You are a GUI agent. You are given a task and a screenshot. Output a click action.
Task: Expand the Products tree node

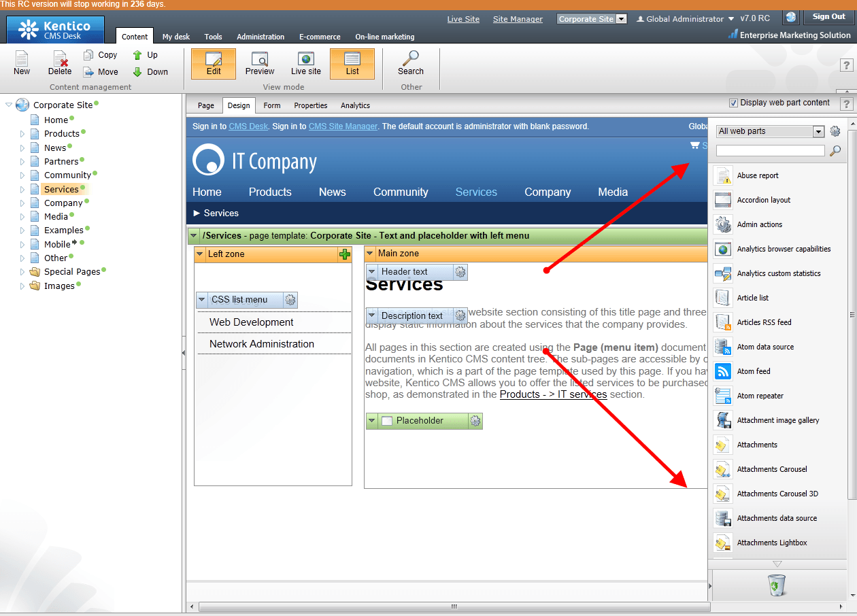[x=22, y=134]
